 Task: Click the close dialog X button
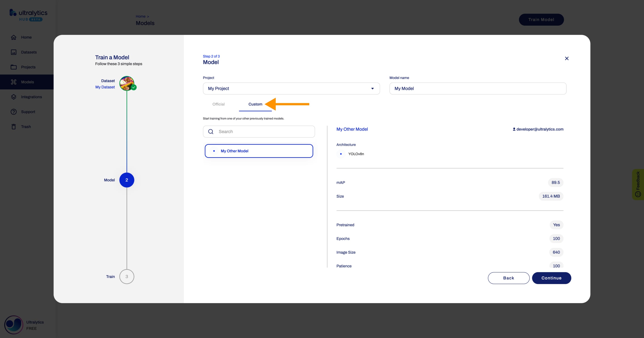pos(567,58)
